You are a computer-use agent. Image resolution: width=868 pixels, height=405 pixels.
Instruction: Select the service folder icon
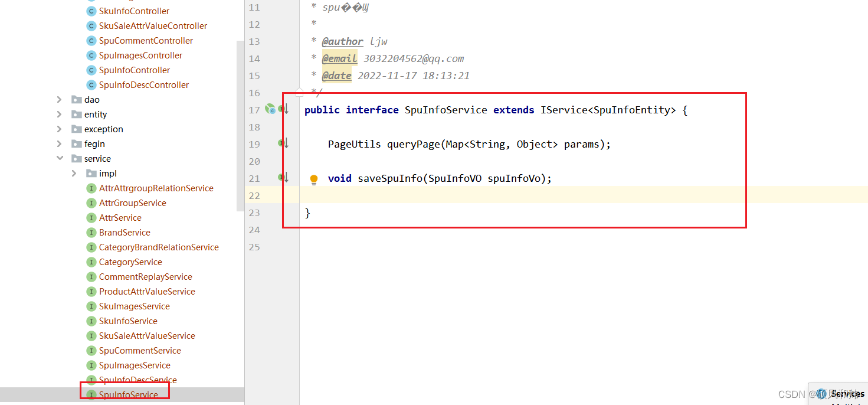77,159
